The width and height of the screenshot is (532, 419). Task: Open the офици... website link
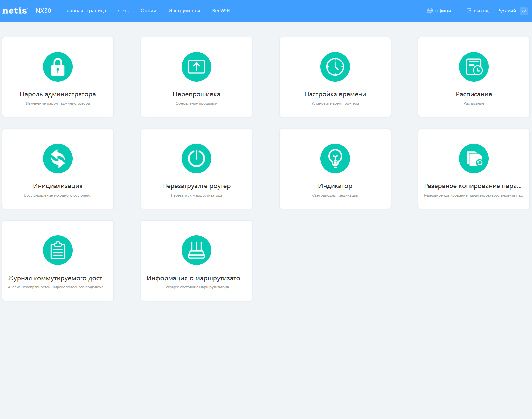tap(445, 11)
